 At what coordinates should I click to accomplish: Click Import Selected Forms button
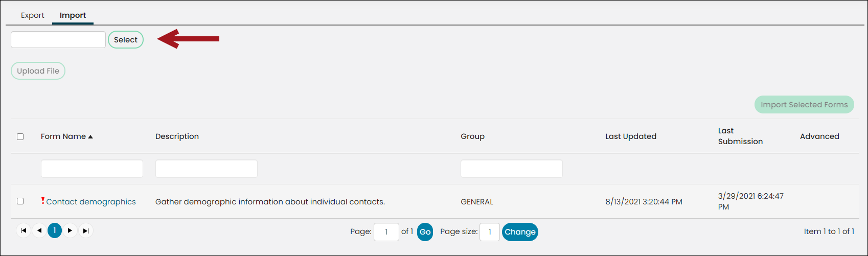tap(804, 105)
